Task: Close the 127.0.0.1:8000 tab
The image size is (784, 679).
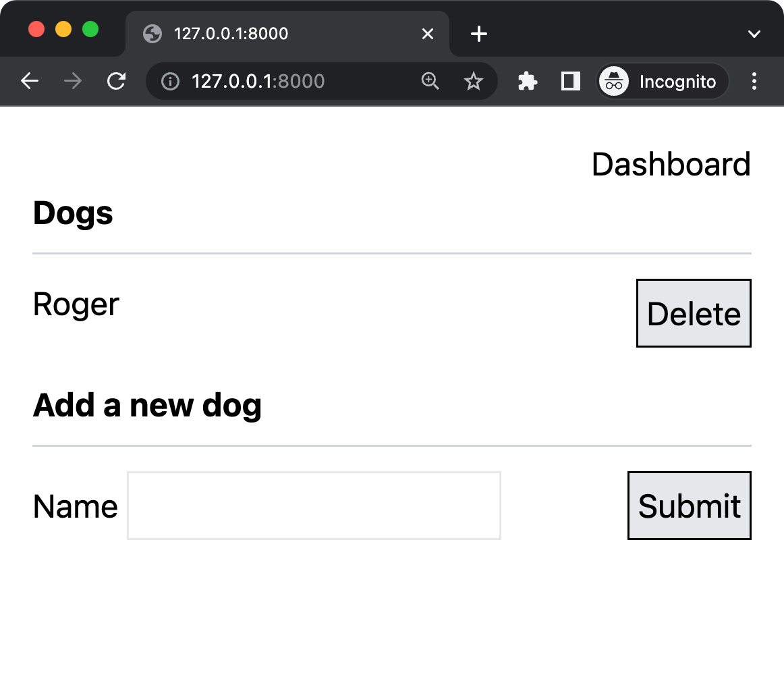Action: (428, 34)
